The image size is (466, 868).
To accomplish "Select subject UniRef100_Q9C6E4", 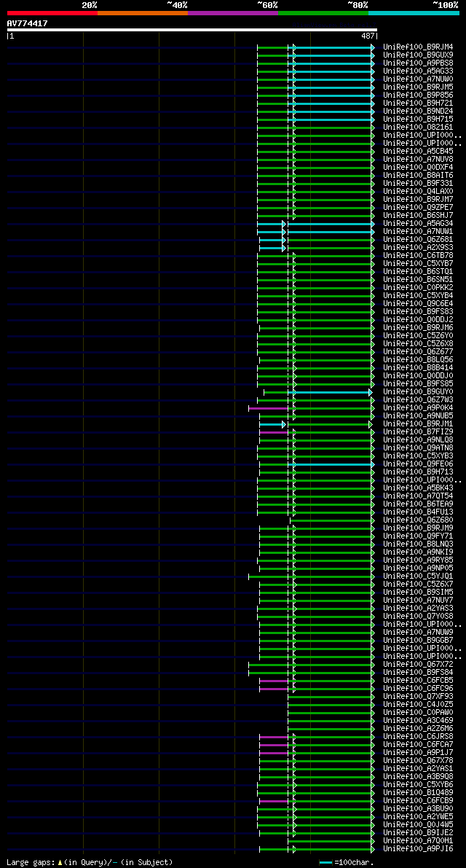I will 418,304.
